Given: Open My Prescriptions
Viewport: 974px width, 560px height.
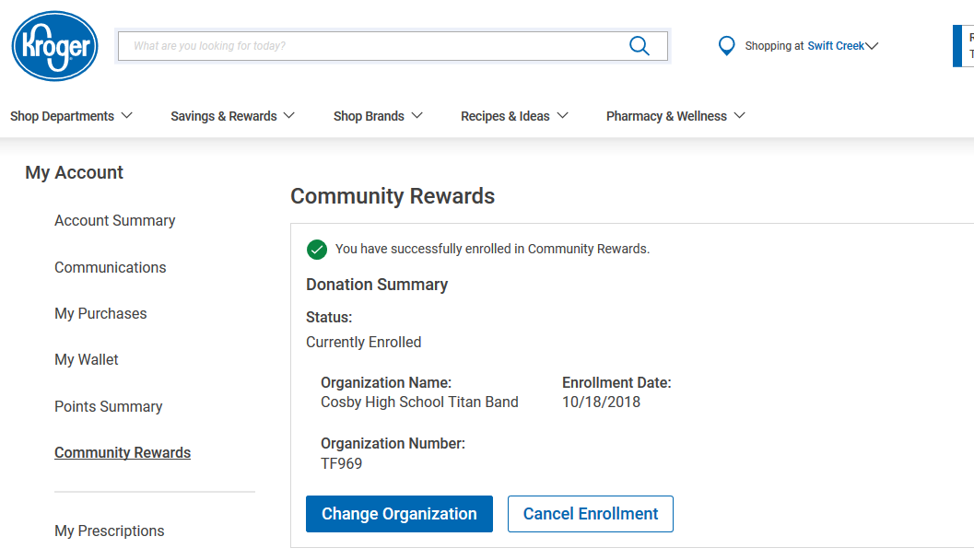Looking at the screenshot, I should [110, 531].
